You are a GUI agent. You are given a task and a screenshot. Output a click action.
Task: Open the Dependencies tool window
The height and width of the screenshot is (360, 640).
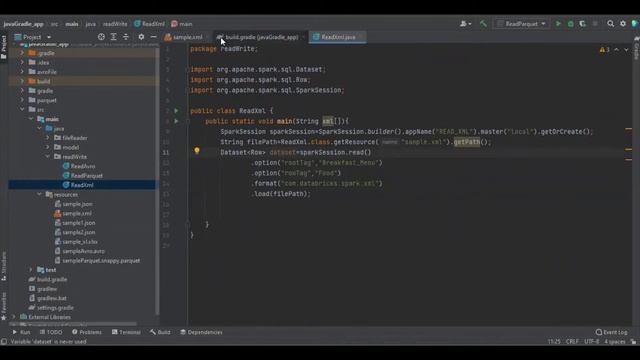click(201, 332)
